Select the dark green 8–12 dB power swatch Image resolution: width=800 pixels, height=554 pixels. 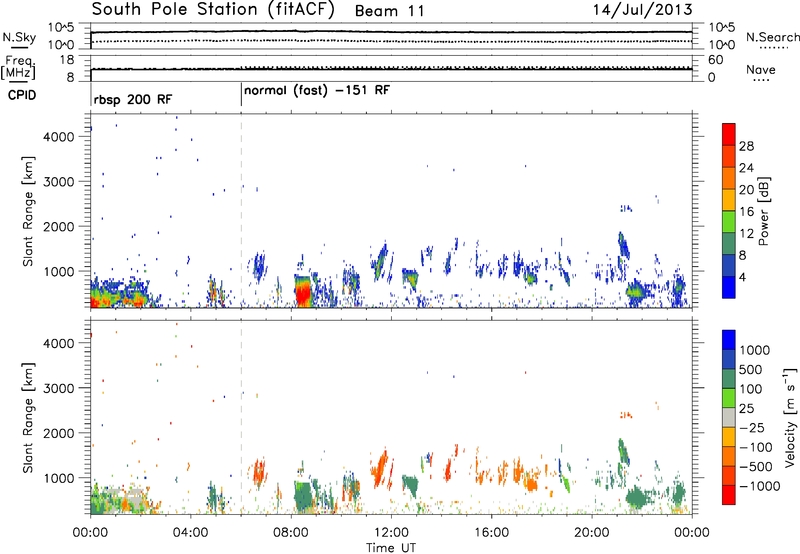pos(729,243)
